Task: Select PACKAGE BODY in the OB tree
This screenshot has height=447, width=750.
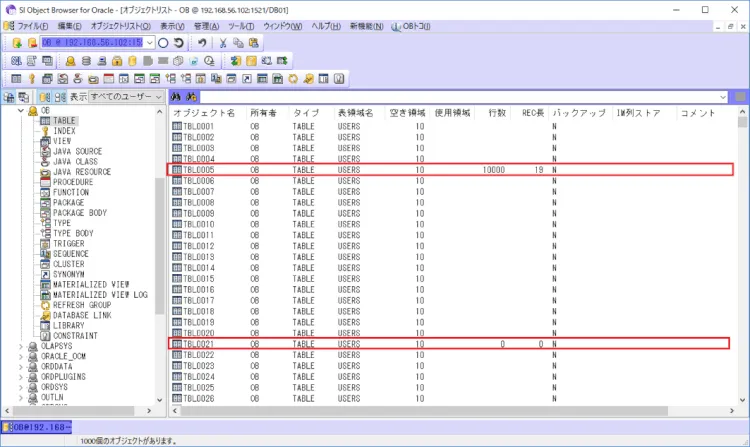Action: (x=80, y=213)
